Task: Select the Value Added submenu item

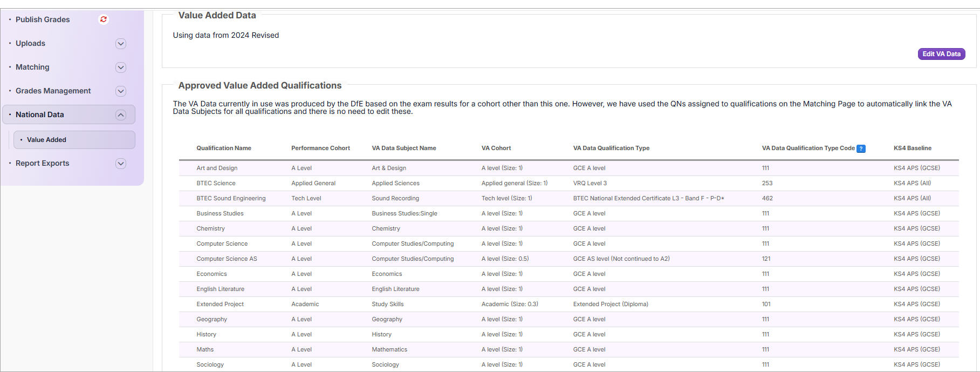Action: [x=46, y=140]
